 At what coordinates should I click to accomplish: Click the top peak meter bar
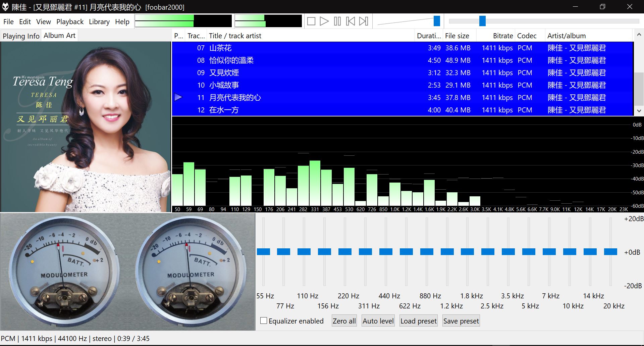click(183, 17)
